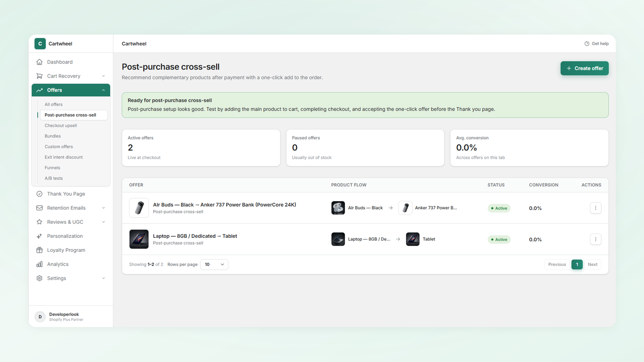
Task: Open Dashboard via the home icon
Action: 39,62
